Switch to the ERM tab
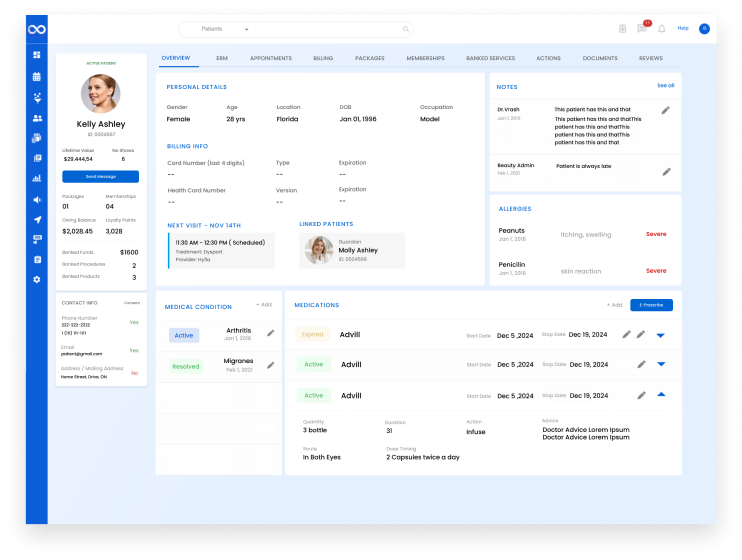The image size is (742, 560). coord(222,58)
